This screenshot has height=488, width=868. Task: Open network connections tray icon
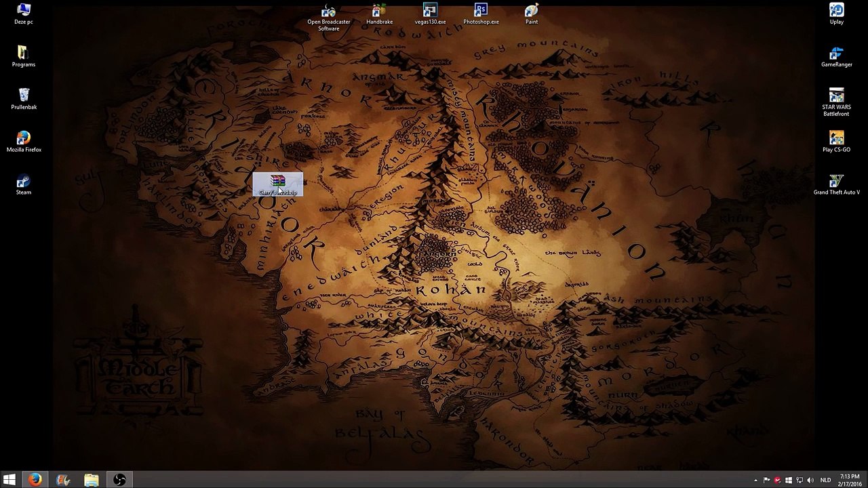point(799,481)
